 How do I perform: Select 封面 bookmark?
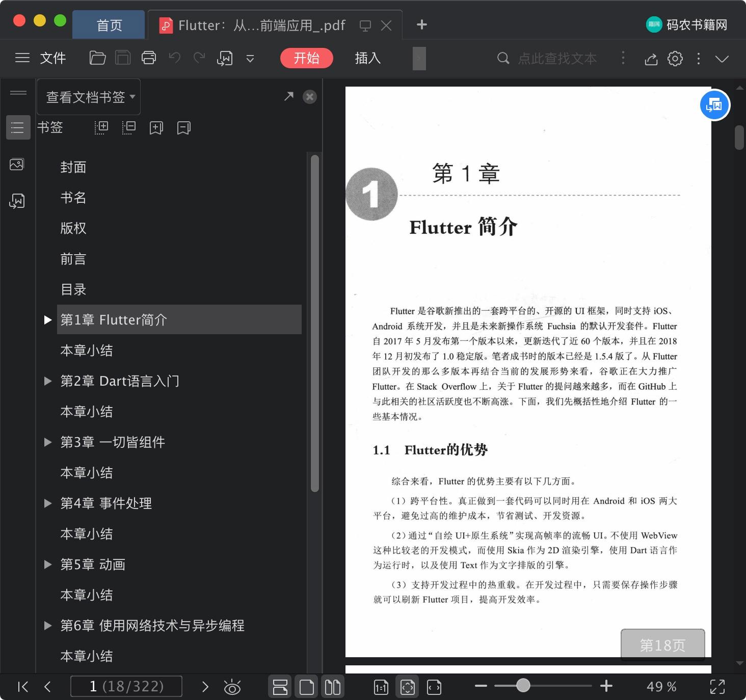point(73,167)
